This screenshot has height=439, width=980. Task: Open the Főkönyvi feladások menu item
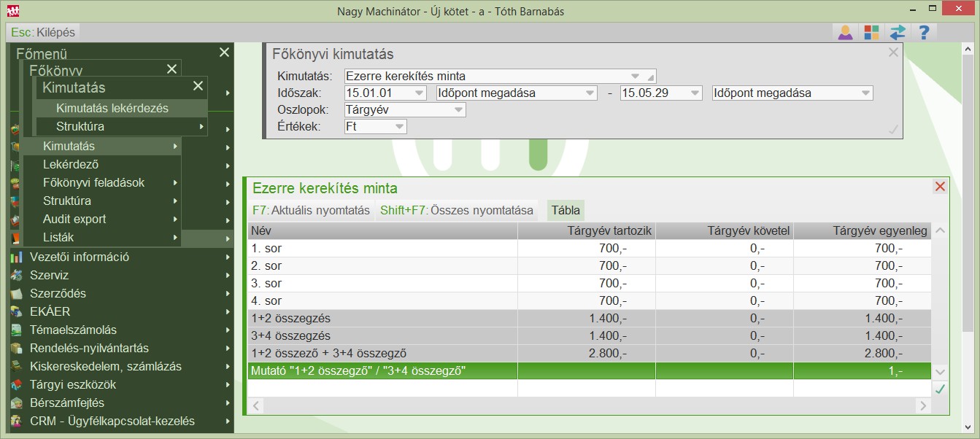click(102, 182)
